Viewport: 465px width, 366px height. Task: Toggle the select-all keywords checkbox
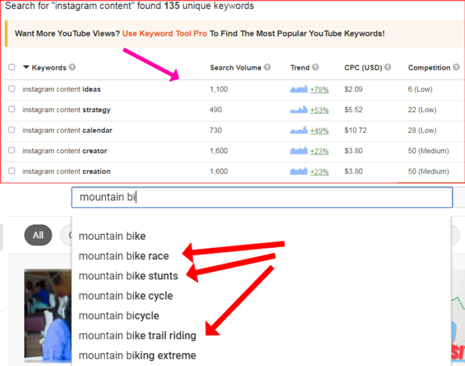(x=12, y=67)
